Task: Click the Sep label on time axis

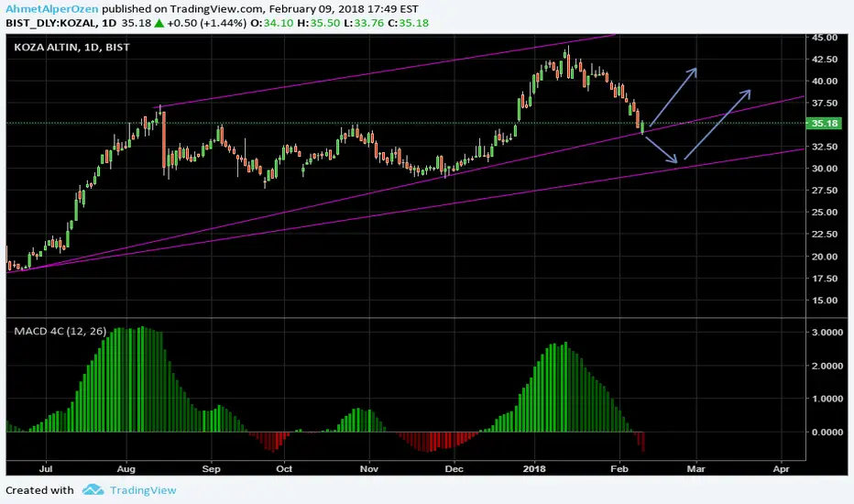Action: (x=211, y=468)
